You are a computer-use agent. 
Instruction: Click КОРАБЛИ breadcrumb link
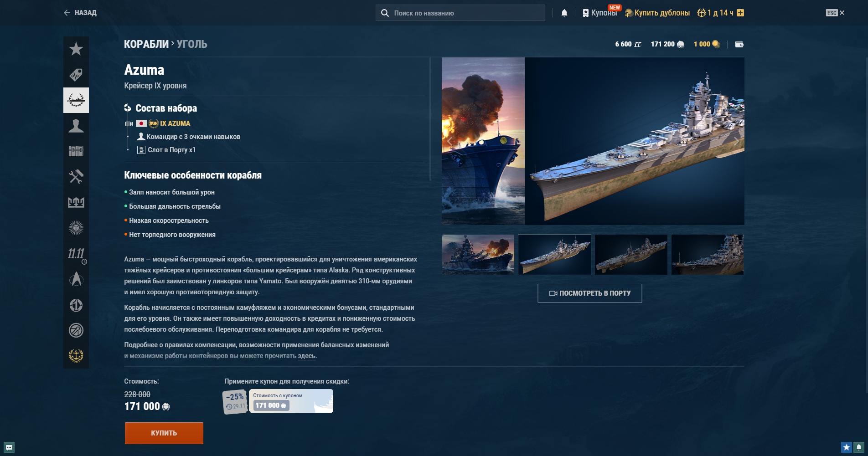point(146,44)
